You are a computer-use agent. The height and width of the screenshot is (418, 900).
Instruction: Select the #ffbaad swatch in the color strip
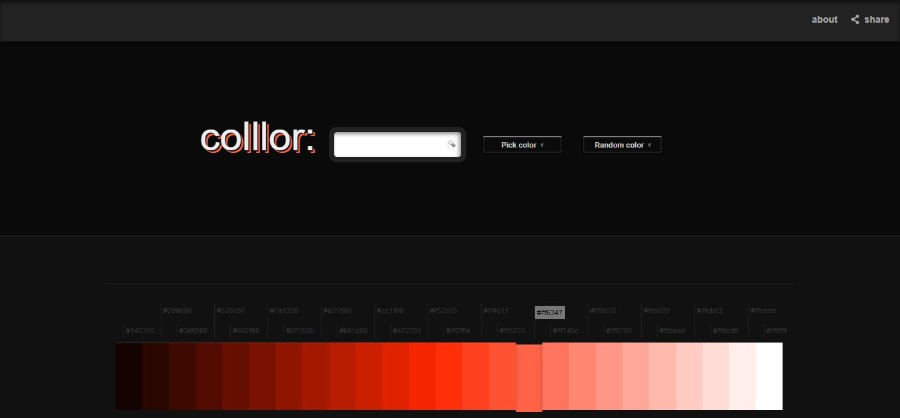click(x=662, y=376)
